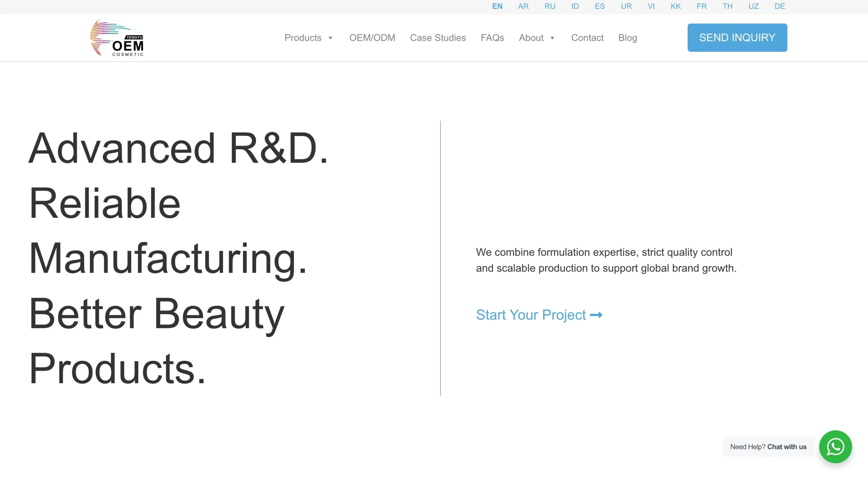Change site language to DE
Viewport: 868px width, 488px height.
pyautogui.click(x=780, y=6)
